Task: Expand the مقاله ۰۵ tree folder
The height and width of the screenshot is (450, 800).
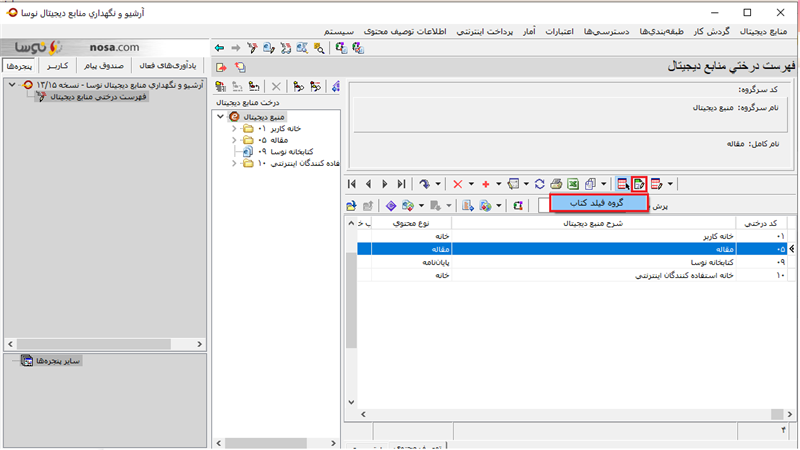Action: coord(233,140)
